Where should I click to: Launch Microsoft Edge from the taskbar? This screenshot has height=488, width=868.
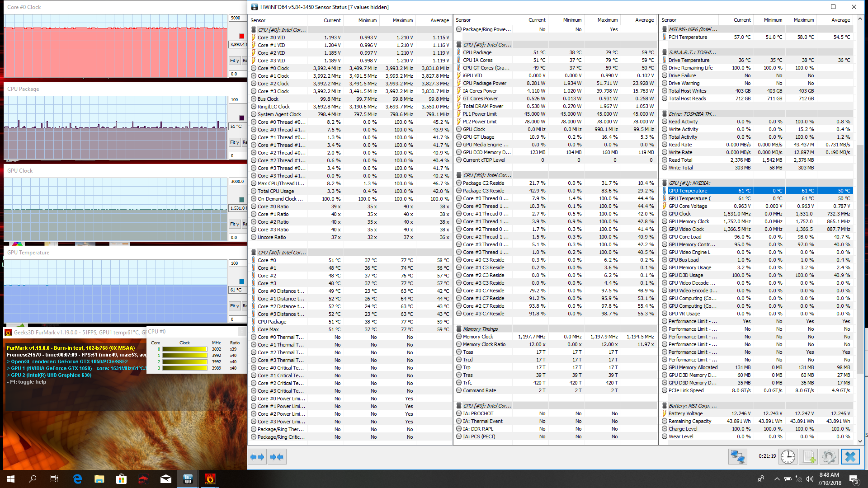pos(77,479)
